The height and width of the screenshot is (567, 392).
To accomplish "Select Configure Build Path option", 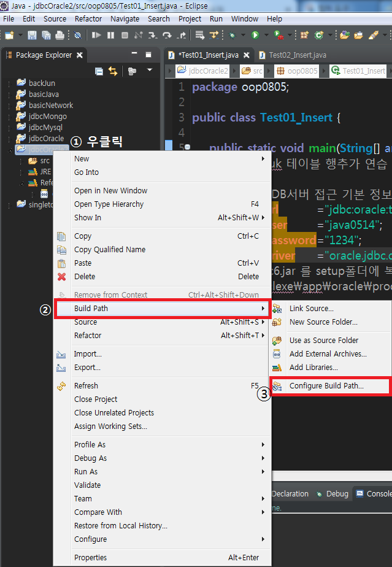I will 330,386.
